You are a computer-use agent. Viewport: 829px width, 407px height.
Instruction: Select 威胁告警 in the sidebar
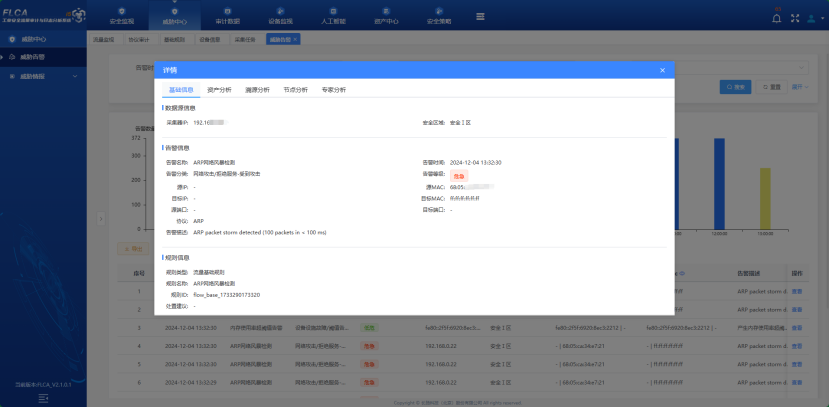pyautogui.click(x=33, y=57)
